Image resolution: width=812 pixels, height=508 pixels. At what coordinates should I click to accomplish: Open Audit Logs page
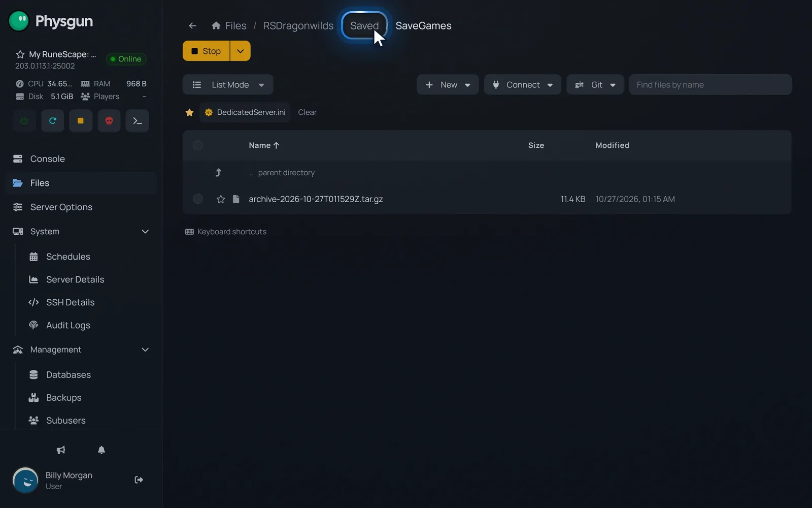68,326
